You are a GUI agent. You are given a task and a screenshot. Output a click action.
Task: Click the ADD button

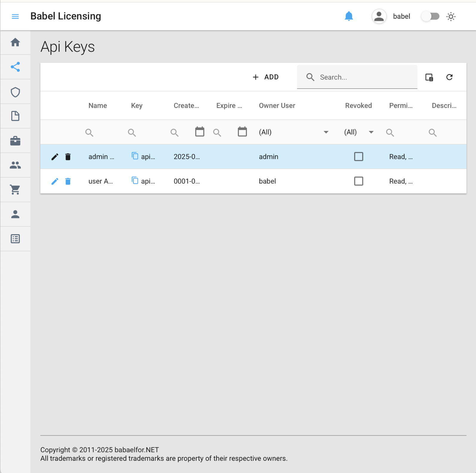tap(266, 77)
